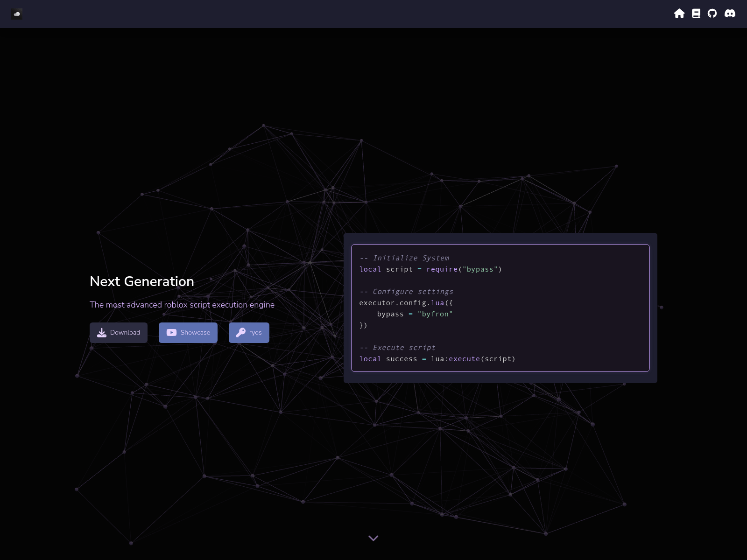Viewport: 747px width, 560px height.
Task: Open the scroll-down indicator below the code panel
Action: [x=373, y=538]
